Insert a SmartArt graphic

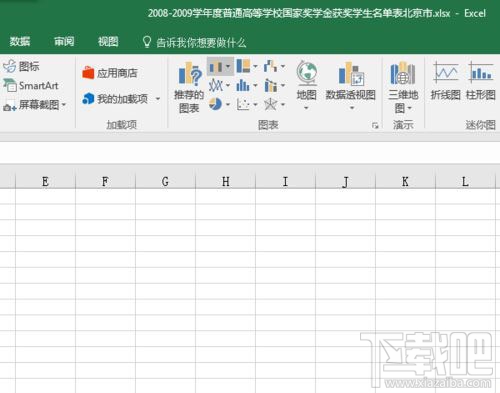pyautogui.click(x=31, y=86)
